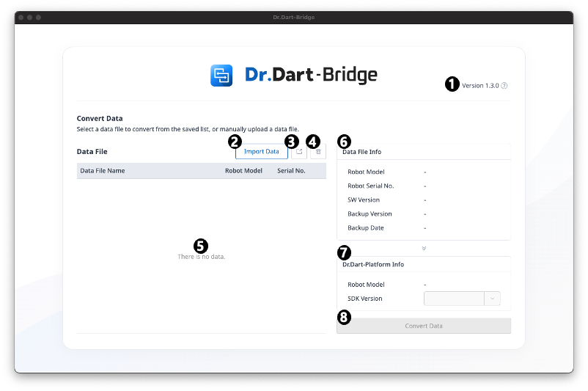Click the Serial No. column header

coord(291,171)
